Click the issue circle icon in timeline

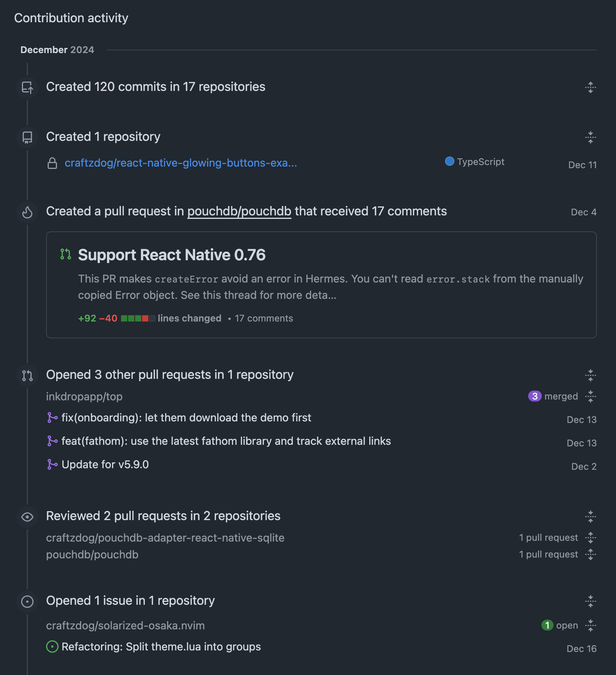[x=27, y=601]
